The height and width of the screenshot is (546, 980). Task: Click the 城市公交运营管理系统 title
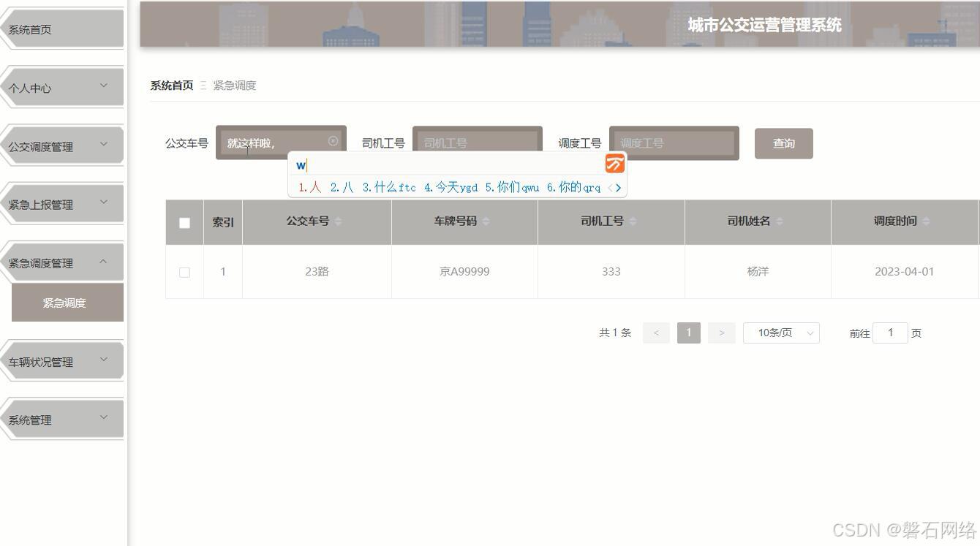[x=764, y=25]
